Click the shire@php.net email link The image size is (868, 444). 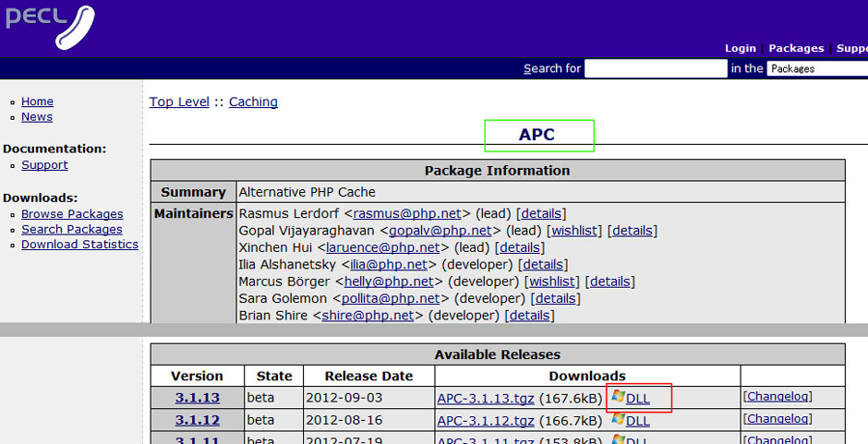(368, 316)
